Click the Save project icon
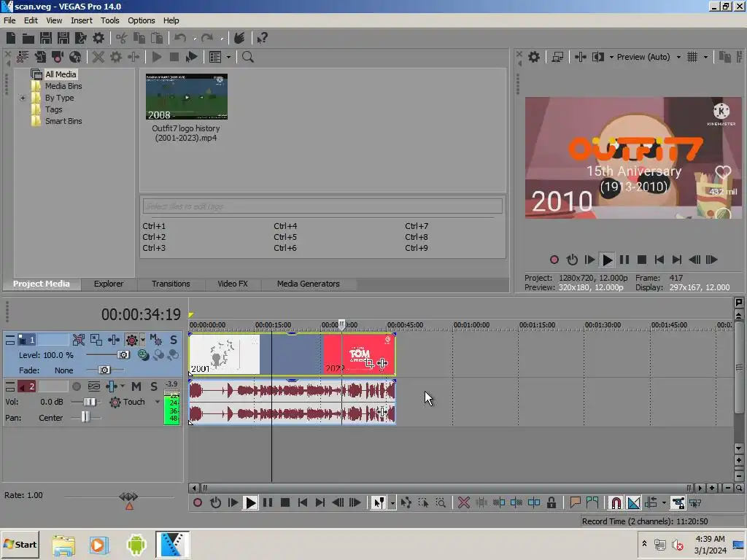 click(x=46, y=38)
